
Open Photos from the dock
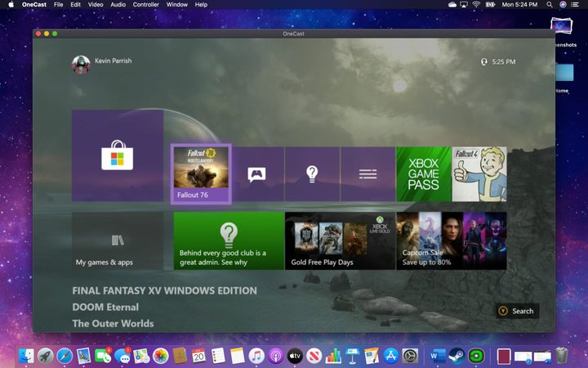[161, 355]
